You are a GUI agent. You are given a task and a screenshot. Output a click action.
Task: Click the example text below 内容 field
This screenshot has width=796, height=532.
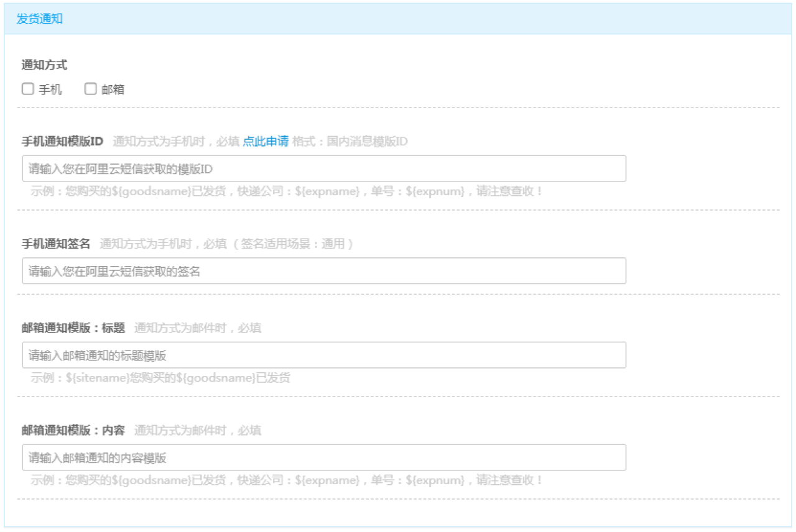[287, 480]
